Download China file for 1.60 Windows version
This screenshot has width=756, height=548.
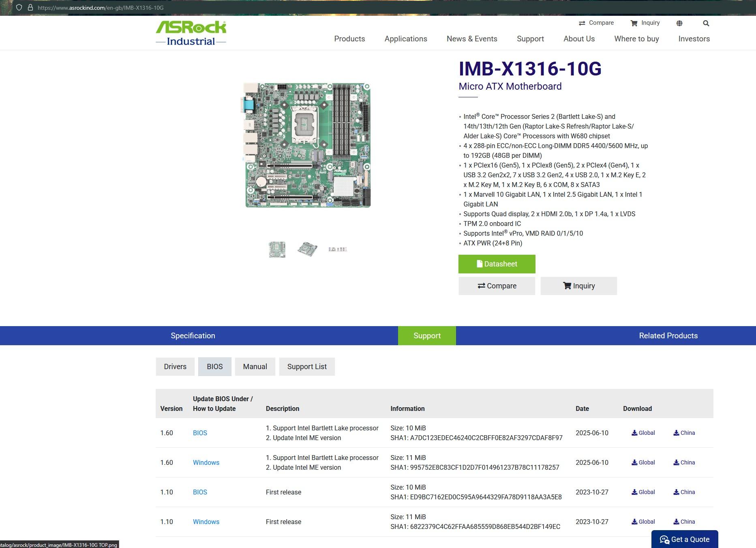[684, 462]
